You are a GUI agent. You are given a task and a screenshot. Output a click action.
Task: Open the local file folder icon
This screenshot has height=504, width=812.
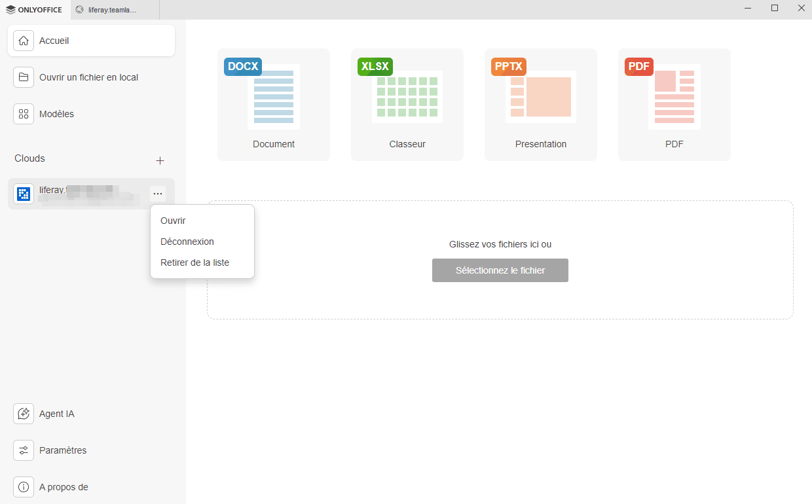click(x=24, y=77)
